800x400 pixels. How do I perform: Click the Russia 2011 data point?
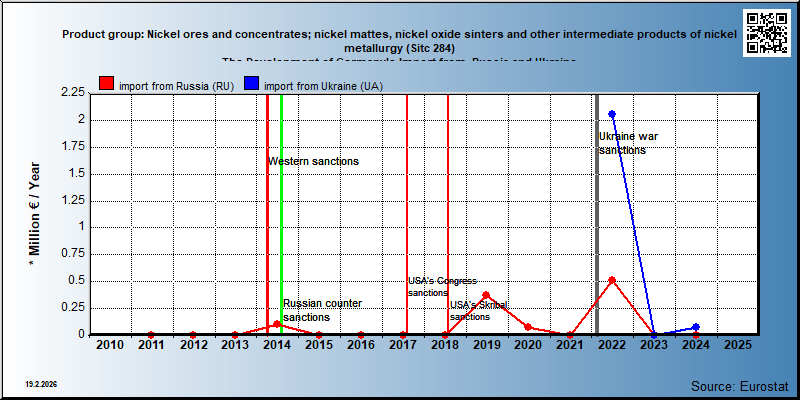coord(151,335)
